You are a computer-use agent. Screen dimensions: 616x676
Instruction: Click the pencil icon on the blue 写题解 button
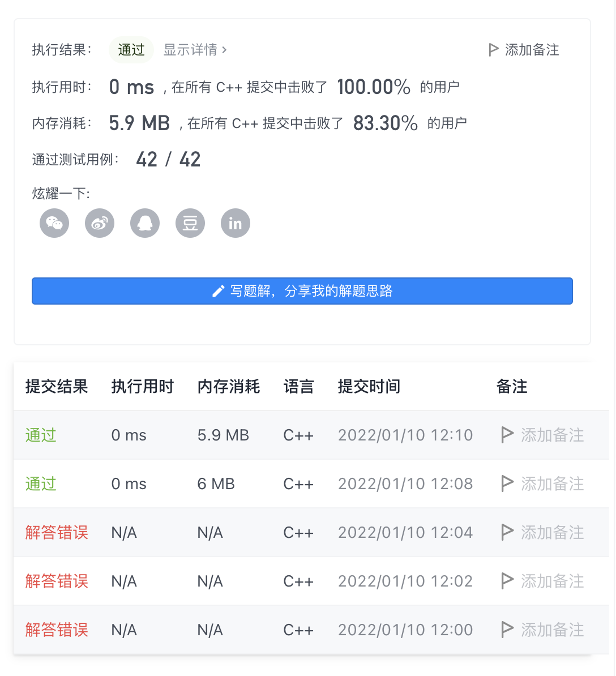pyautogui.click(x=218, y=290)
